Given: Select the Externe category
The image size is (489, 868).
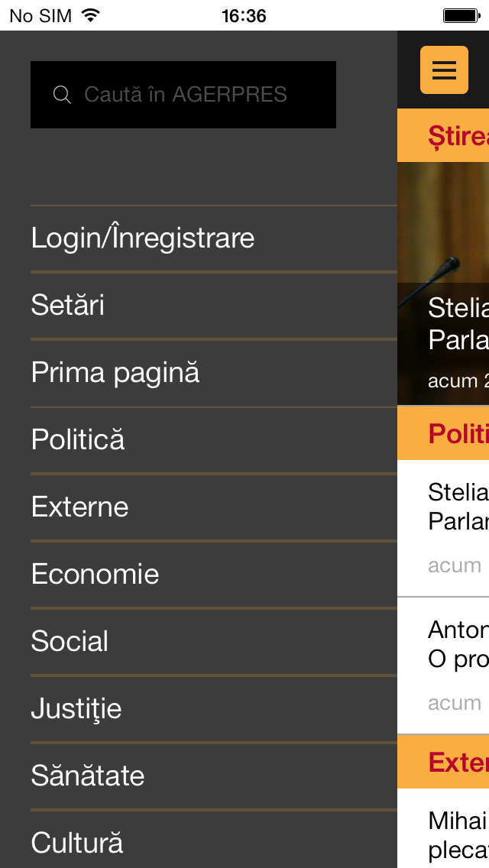Looking at the screenshot, I should (214, 507).
